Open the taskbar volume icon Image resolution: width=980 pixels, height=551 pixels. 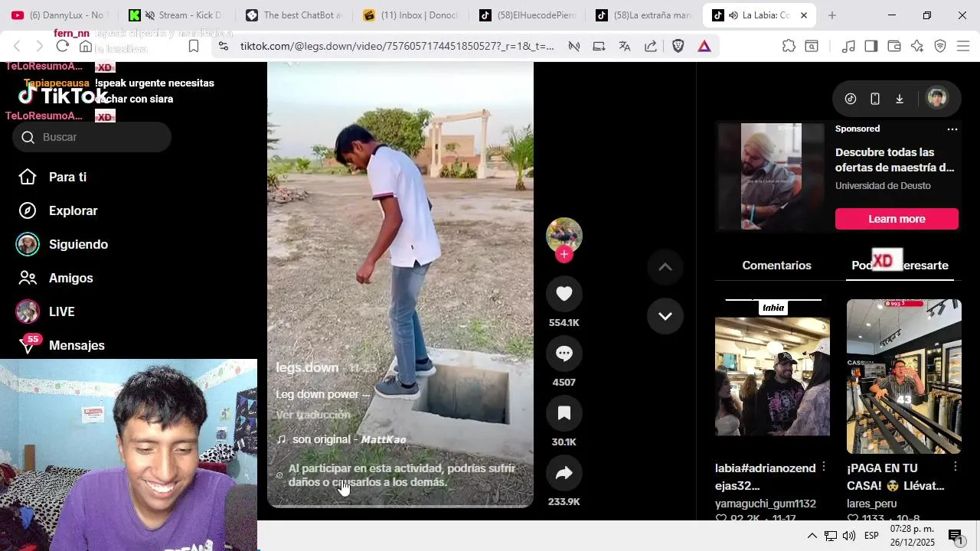(x=849, y=536)
